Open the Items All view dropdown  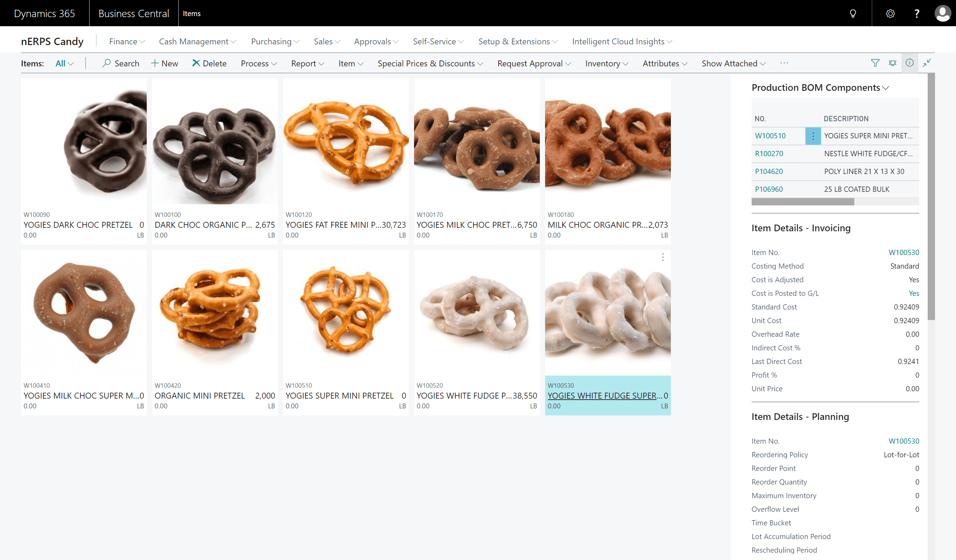coord(64,63)
